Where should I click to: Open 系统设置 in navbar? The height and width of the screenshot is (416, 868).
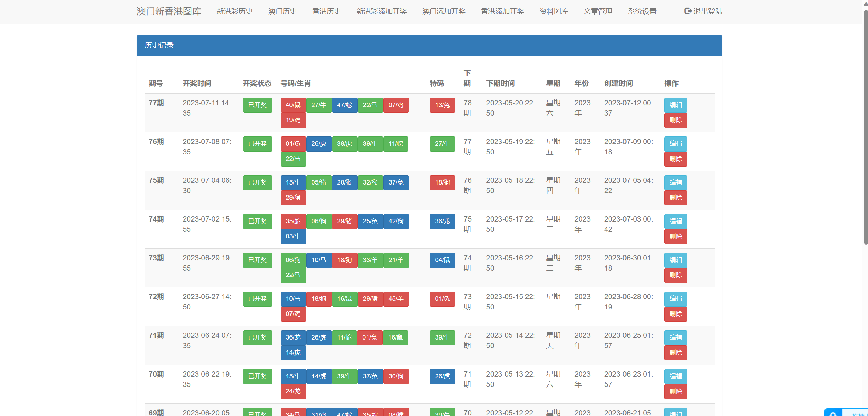642,11
